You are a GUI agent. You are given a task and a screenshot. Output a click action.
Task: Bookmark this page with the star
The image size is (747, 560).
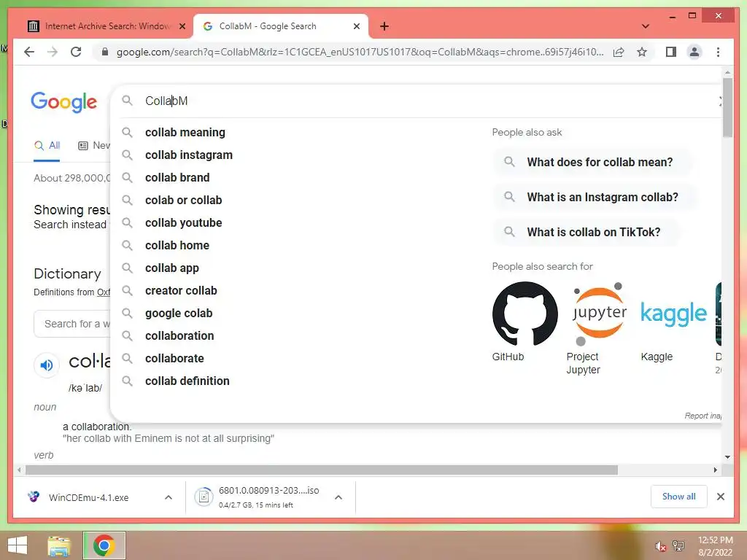click(x=642, y=52)
